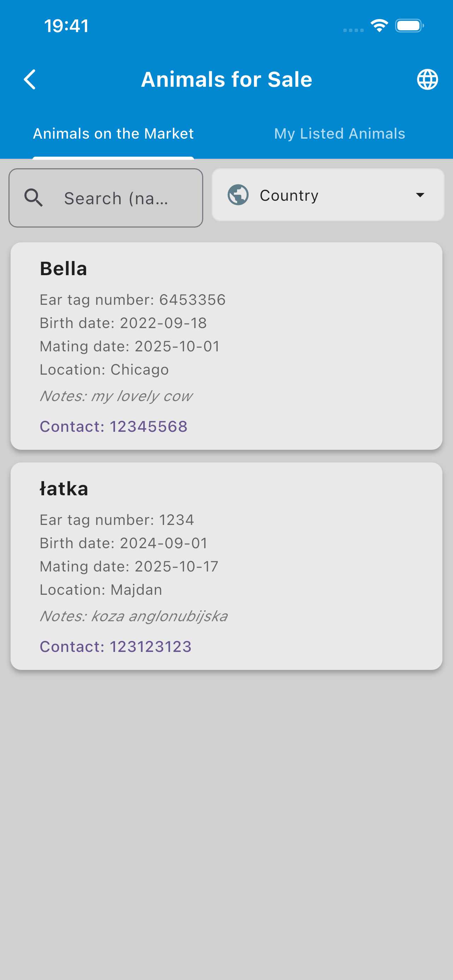
Task: Open language globe icon in header
Action: 427,79
